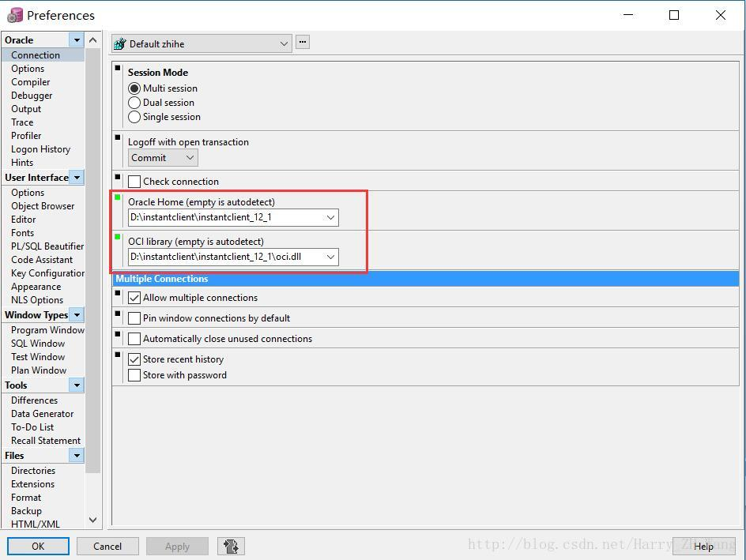Enable Automatically close unused connections
Image resolution: width=746 pixels, height=560 pixels.
pos(134,339)
